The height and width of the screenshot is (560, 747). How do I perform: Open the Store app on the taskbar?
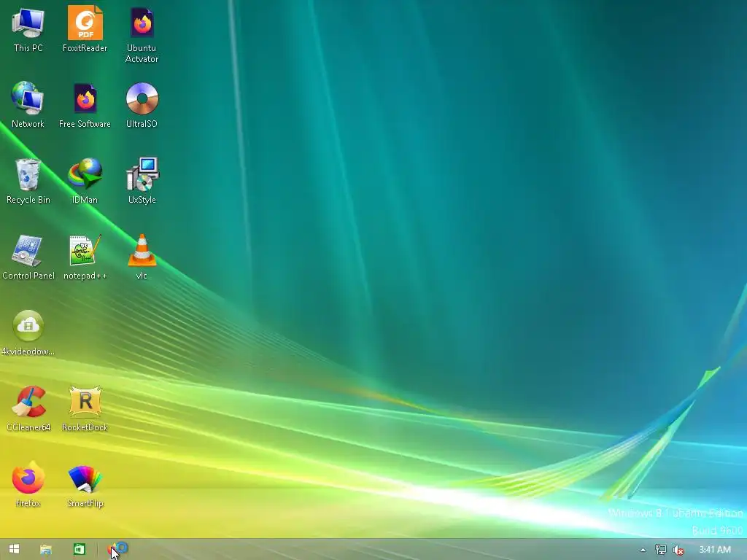pyautogui.click(x=79, y=550)
